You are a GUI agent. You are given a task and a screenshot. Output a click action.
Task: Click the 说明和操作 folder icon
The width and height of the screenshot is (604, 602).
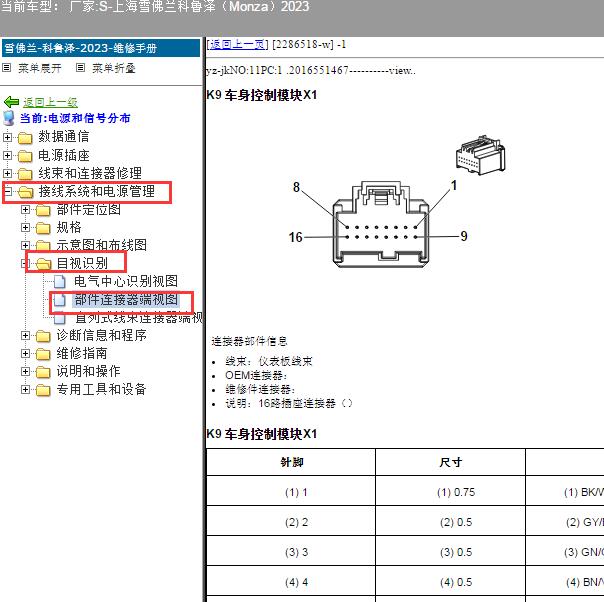(x=43, y=372)
